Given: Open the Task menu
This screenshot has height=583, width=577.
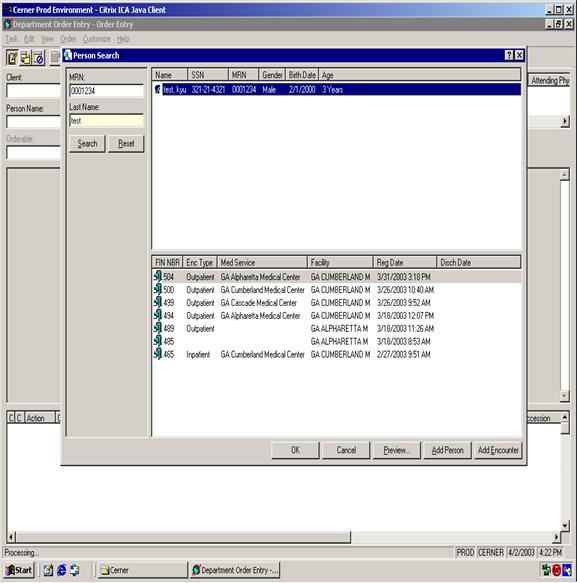Looking at the screenshot, I should 11,39.
